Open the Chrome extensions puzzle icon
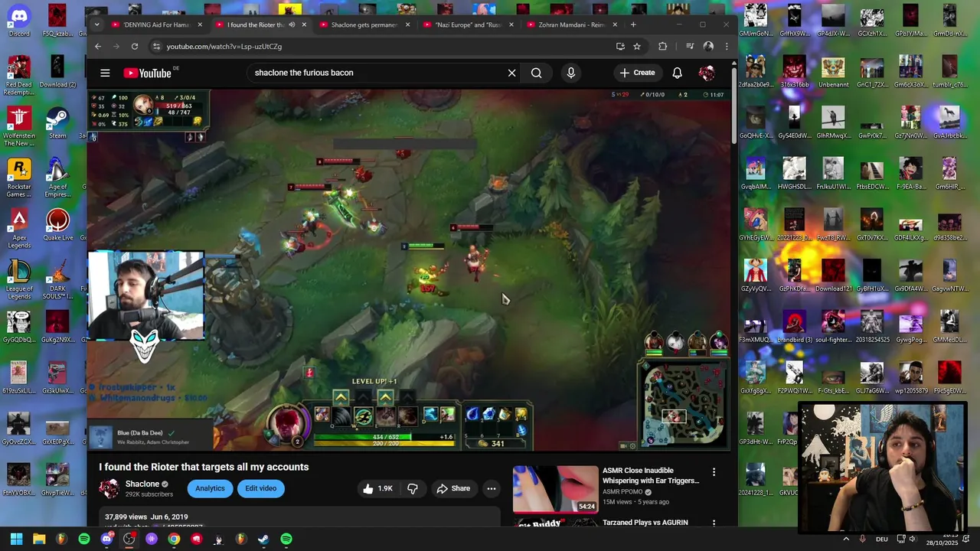The height and width of the screenshot is (551, 980). (663, 47)
